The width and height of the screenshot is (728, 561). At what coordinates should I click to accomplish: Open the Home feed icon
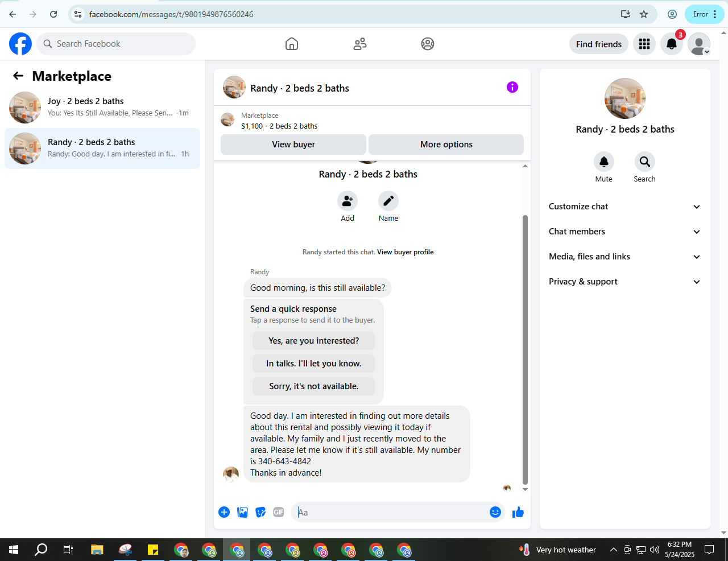pyautogui.click(x=292, y=44)
